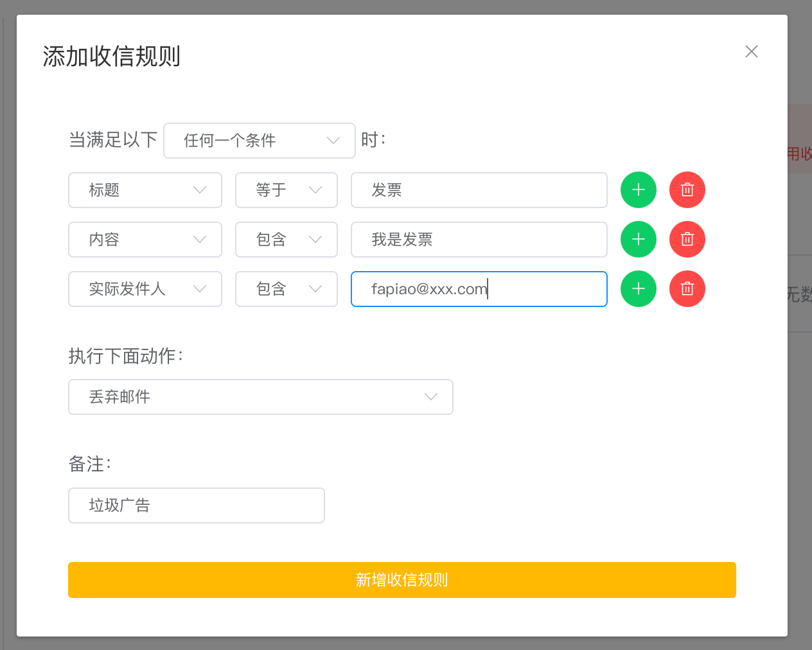Viewport: 812px width, 650px height.
Task: Focus the 垃圾广告 remark input field
Action: [197, 505]
